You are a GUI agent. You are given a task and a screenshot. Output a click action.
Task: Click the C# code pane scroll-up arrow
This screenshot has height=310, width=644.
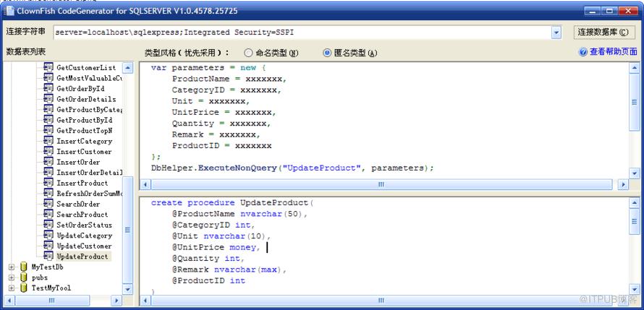pos(635,68)
